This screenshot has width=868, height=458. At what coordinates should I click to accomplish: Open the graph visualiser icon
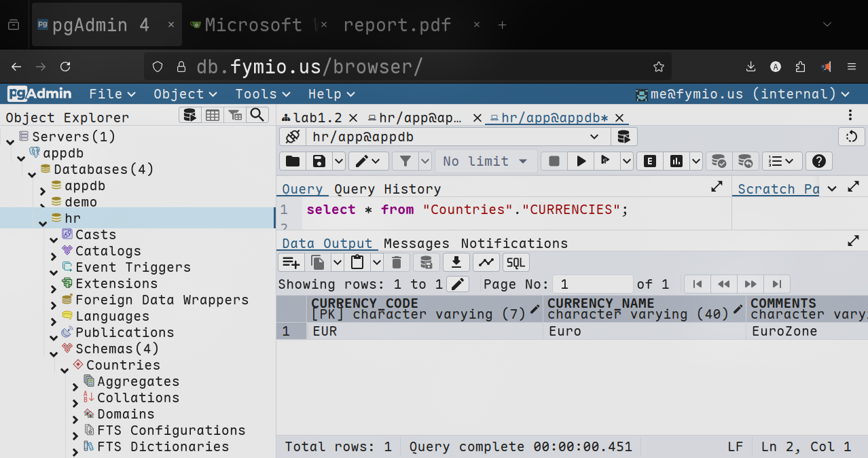pyautogui.click(x=486, y=262)
